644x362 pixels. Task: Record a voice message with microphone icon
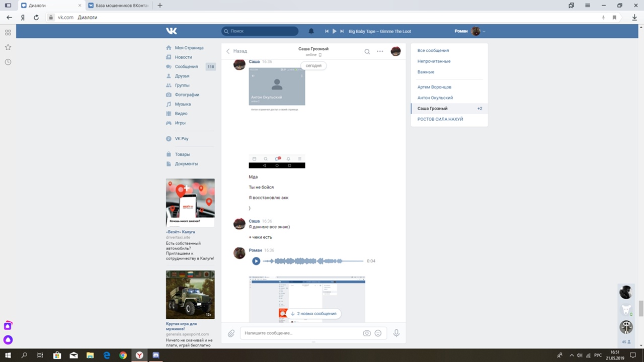point(396,333)
